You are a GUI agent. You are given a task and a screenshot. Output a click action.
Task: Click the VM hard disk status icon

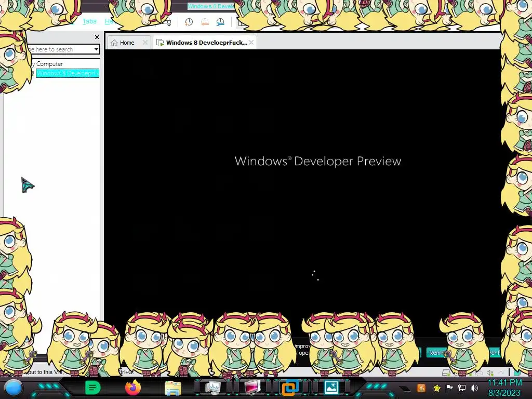pyautogui.click(x=446, y=373)
